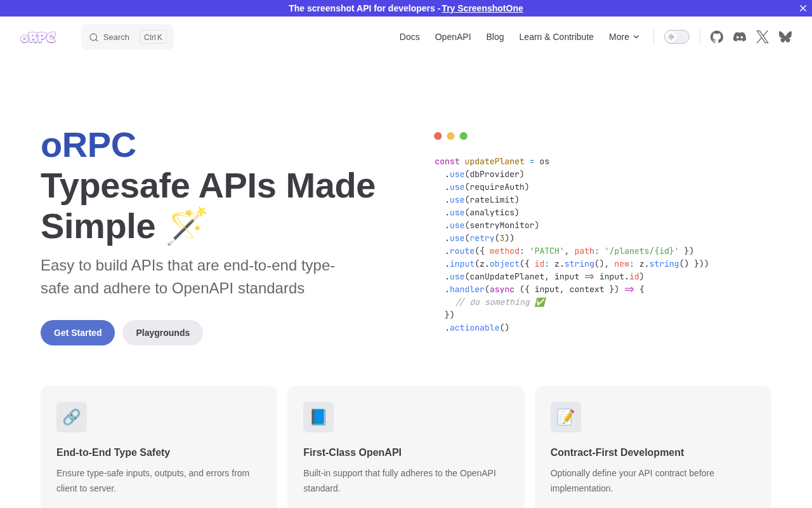Viewport: 812px width, 508px height.
Task: Dismiss the top announcement banner
Action: (803, 8)
